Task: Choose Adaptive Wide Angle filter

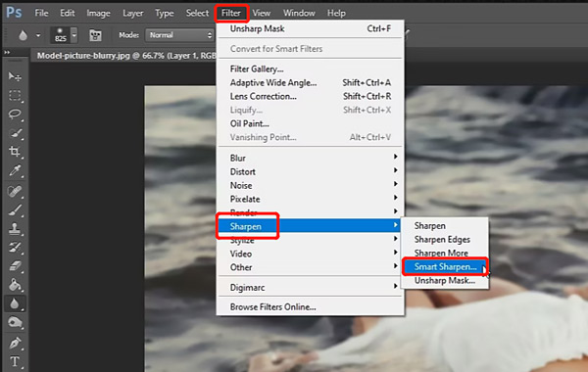Action: click(310, 83)
